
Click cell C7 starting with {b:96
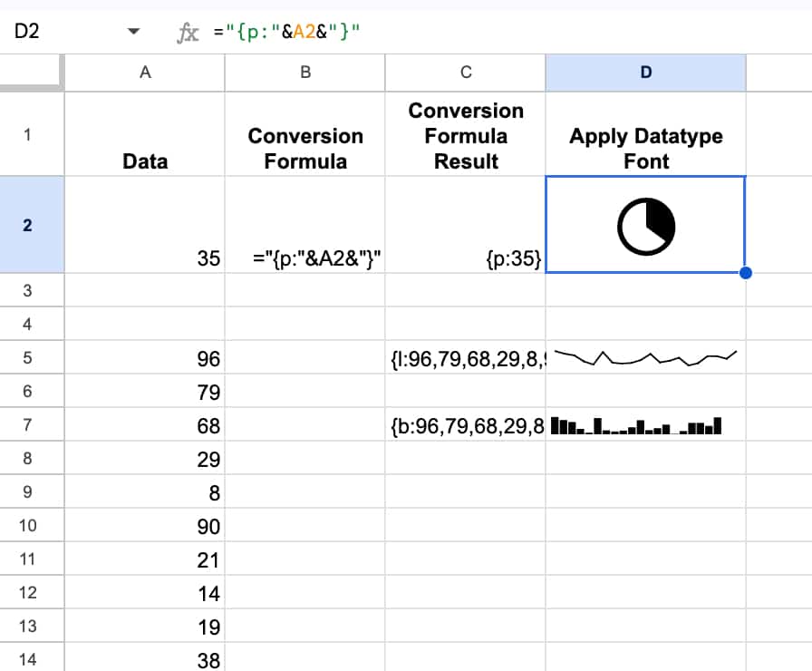(x=466, y=424)
